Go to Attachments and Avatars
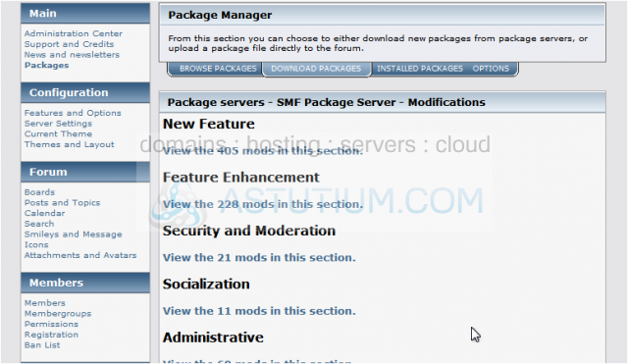The height and width of the screenshot is (364, 628). [80, 255]
